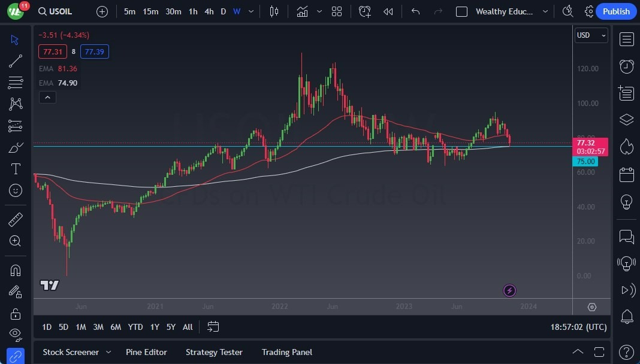Open the Alerts clock panel
This screenshot has height=364, width=640.
click(626, 66)
